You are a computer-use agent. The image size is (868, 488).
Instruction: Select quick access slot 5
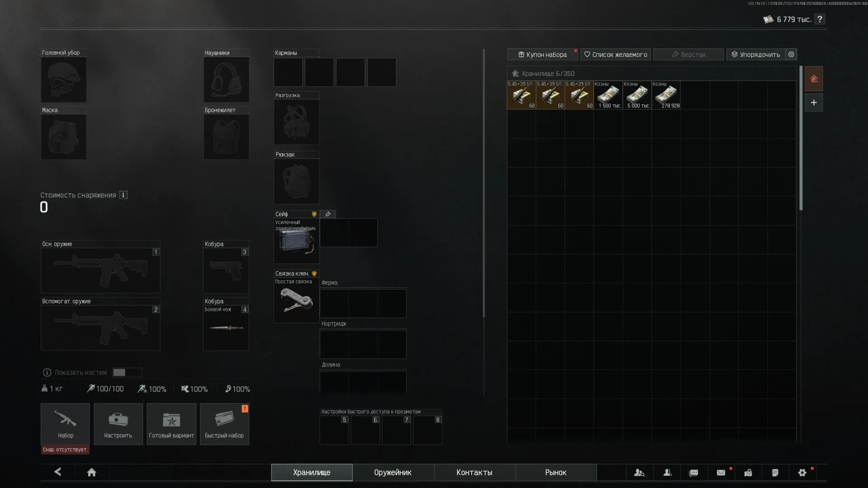[334, 430]
